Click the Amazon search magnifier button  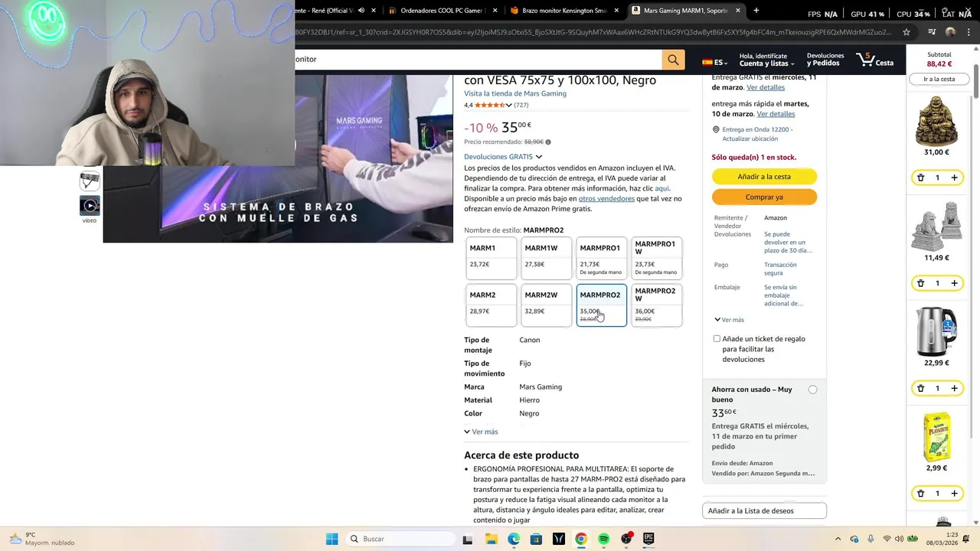point(673,60)
